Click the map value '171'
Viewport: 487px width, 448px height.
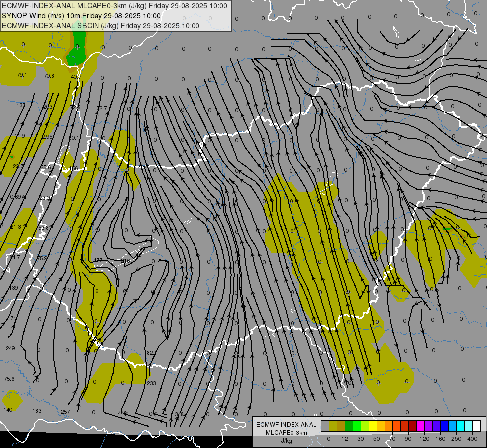(12, 318)
